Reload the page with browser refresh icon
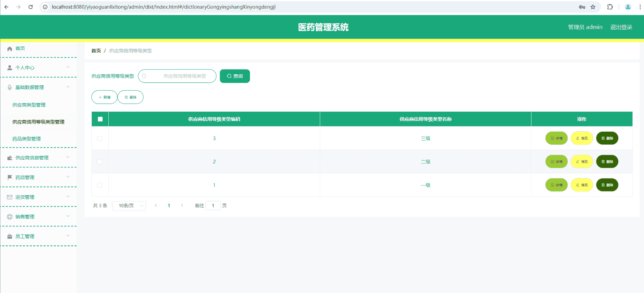Screen dimensions: 644x293 coord(30,7)
